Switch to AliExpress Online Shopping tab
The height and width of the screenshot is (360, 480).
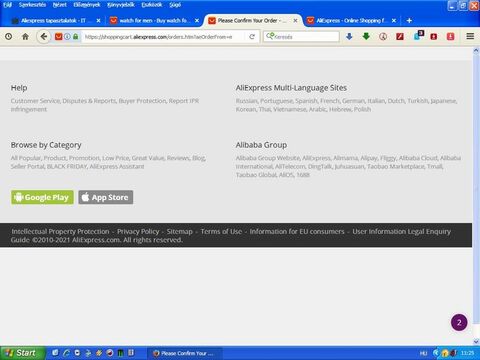click(352, 21)
